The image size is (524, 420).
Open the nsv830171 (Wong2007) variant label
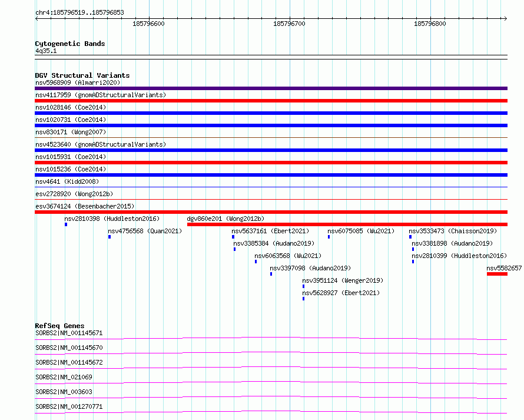(x=71, y=132)
